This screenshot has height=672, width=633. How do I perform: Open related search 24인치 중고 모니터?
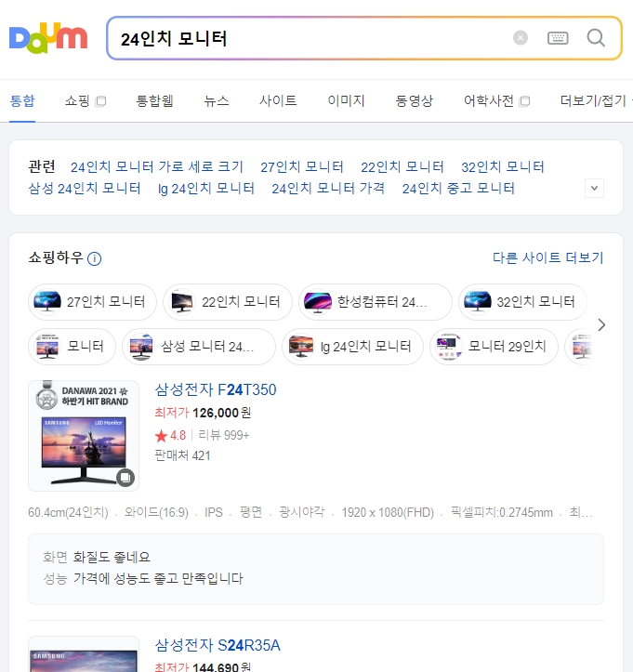(458, 188)
